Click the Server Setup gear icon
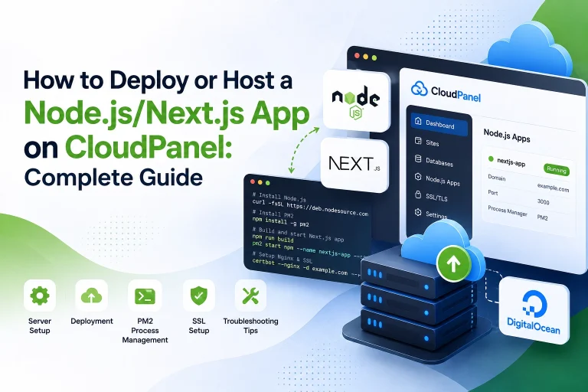The image size is (588, 392). (40, 296)
